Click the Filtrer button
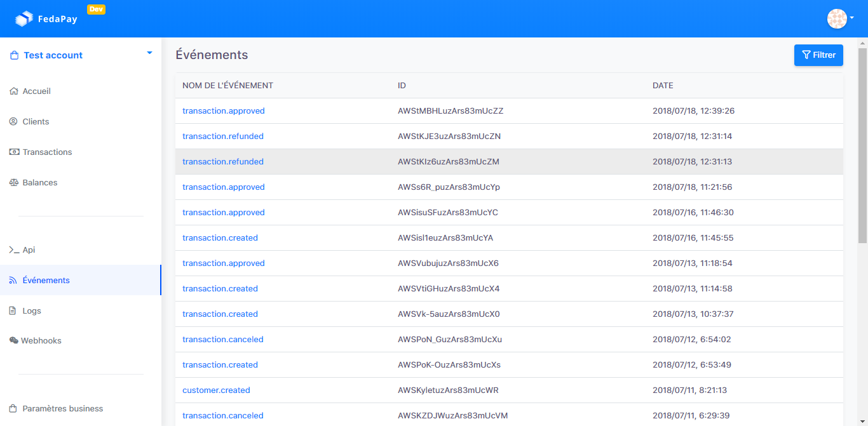The width and height of the screenshot is (868, 426). coord(818,55)
